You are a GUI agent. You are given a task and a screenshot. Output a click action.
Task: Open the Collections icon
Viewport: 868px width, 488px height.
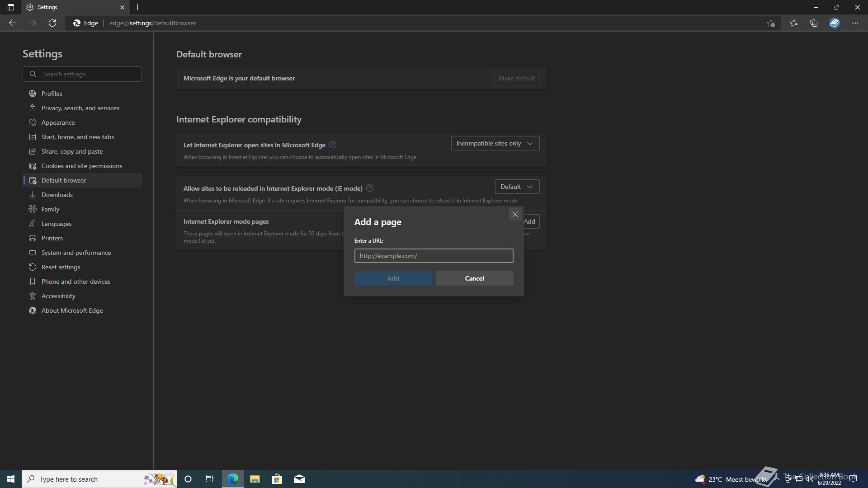click(814, 23)
